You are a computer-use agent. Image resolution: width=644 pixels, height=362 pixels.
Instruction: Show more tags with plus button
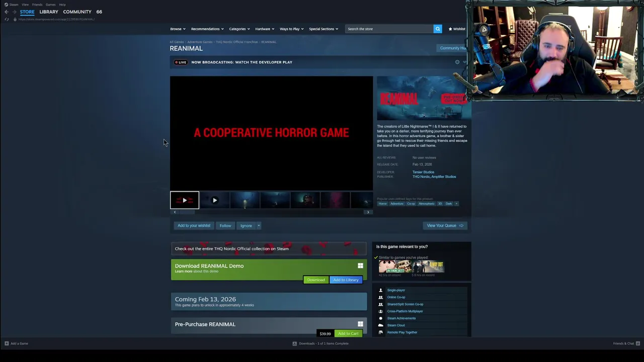coord(456,204)
